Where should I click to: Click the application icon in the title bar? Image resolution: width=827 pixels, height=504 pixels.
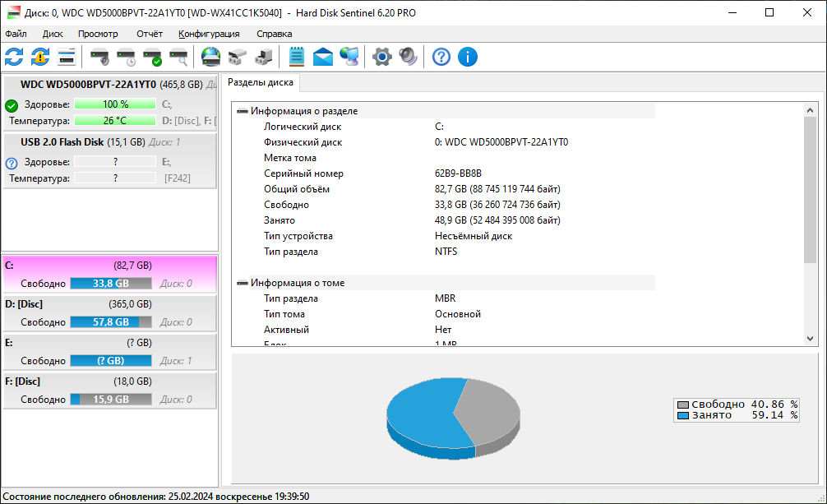pyautogui.click(x=14, y=12)
